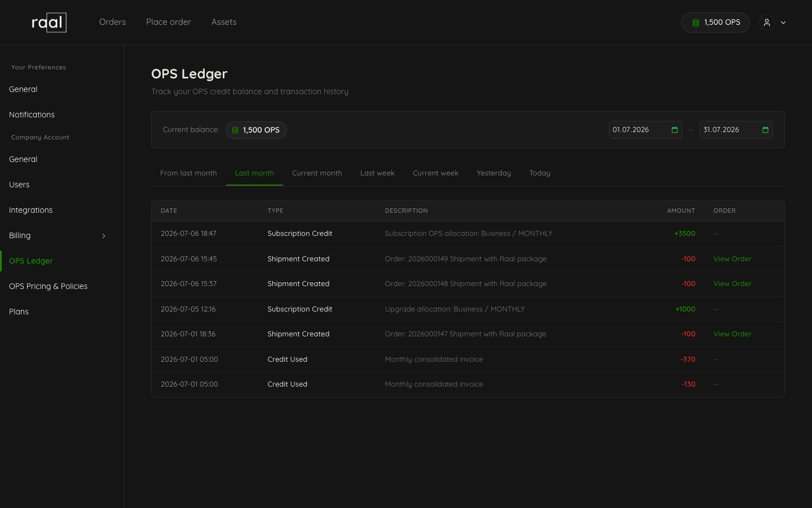This screenshot has width=812, height=508.
Task: Expand the account dropdown chevron
Action: (783, 23)
